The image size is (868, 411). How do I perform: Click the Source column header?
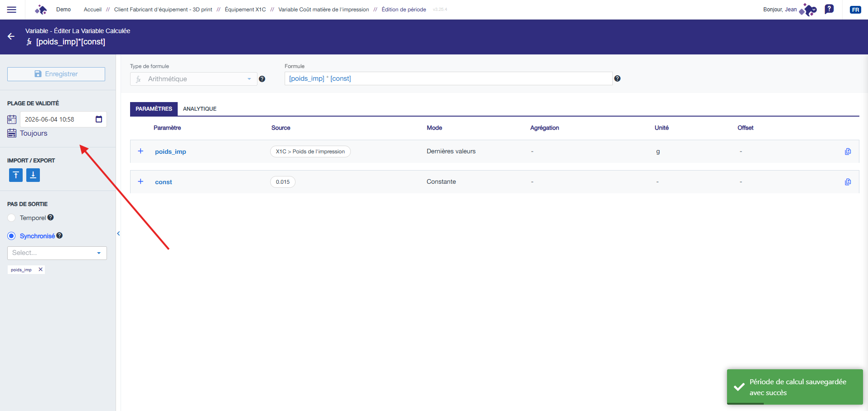(x=281, y=128)
